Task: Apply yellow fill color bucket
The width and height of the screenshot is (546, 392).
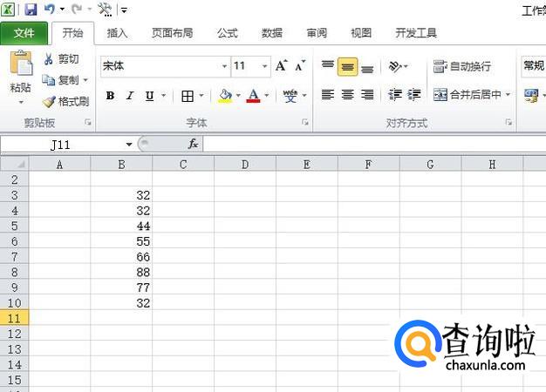Action: click(225, 95)
